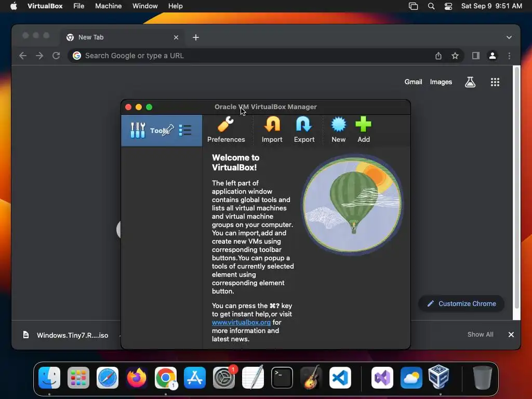This screenshot has width=532, height=399.
Task: Click the share icon in Chrome address bar
Action: click(x=438, y=56)
